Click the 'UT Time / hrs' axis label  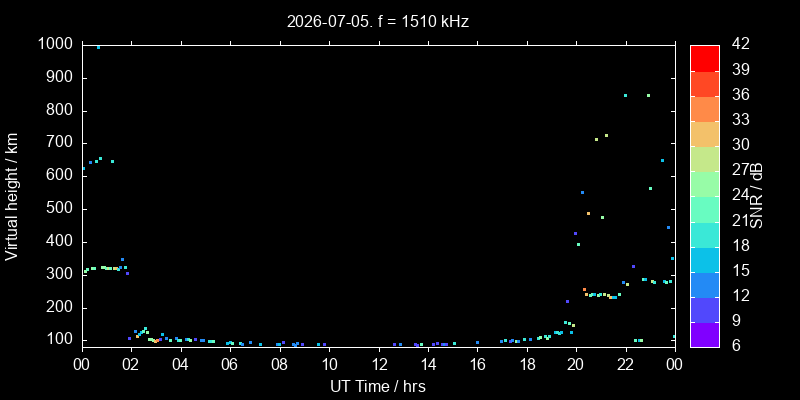tap(378, 386)
